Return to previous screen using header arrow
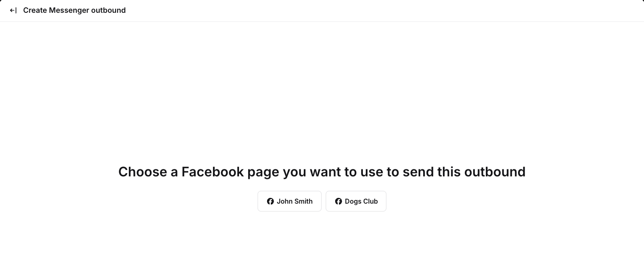The width and height of the screenshot is (644, 259). click(x=13, y=10)
